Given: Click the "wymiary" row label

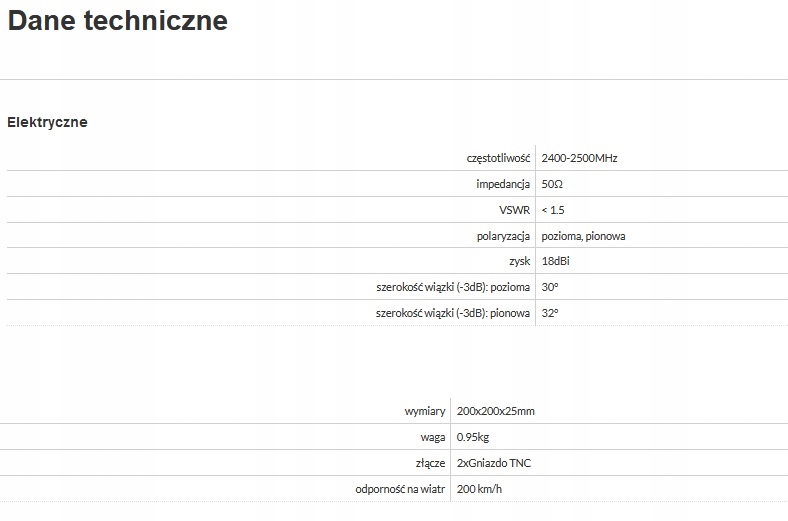Looking at the screenshot, I should pyautogui.click(x=422, y=411).
